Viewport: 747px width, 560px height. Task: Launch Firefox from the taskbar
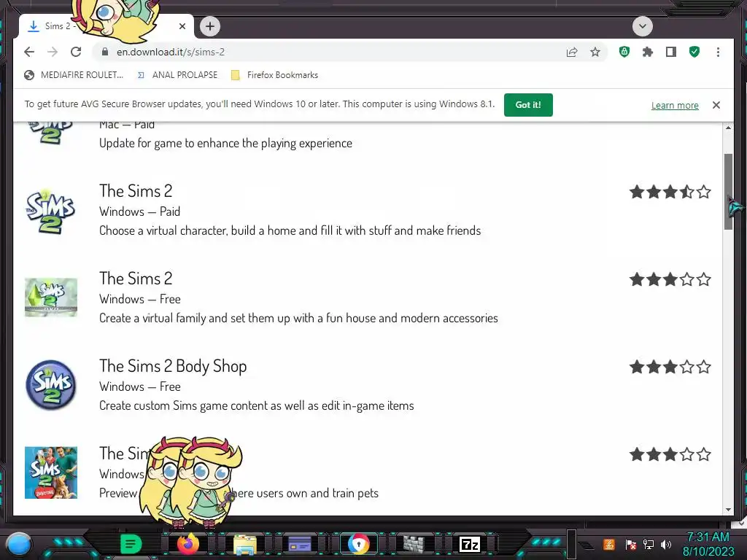pos(187,544)
